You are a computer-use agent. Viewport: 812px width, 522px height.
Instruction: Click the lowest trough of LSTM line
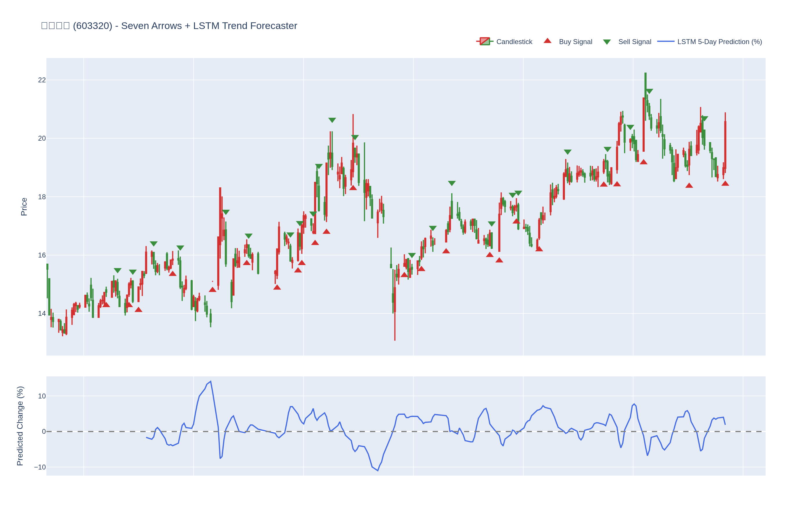coord(378,470)
